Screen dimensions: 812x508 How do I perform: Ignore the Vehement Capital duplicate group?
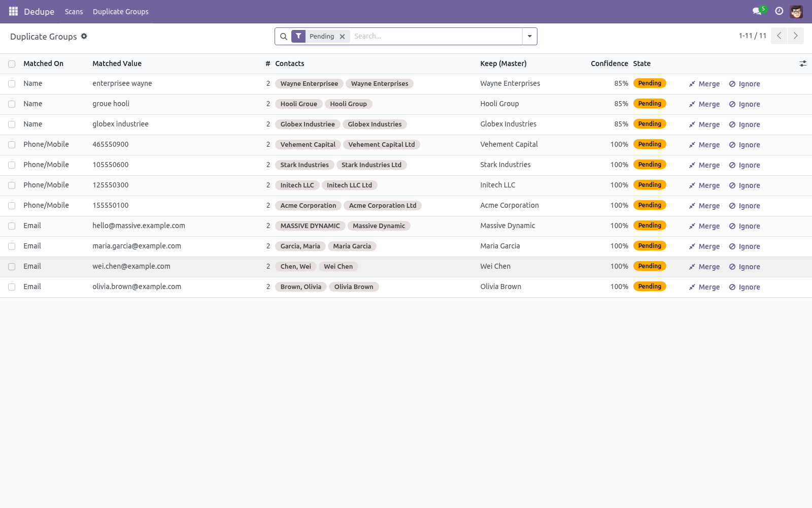745,145
